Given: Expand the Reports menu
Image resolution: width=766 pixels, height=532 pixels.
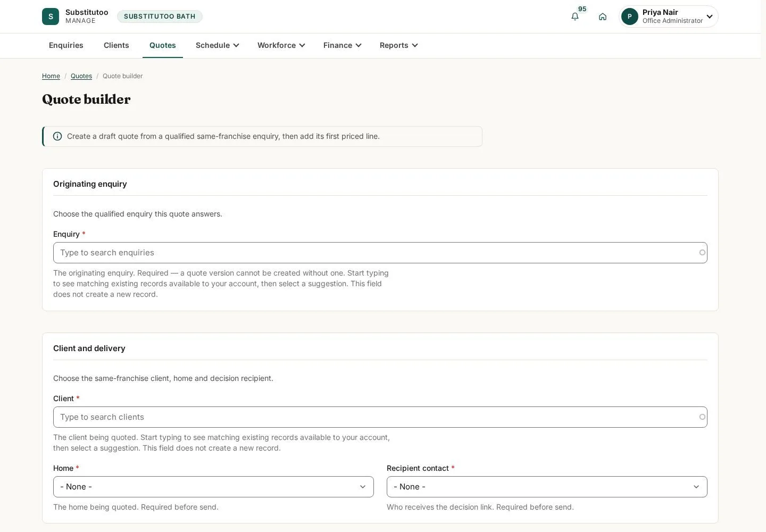Looking at the screenshot, I should pos(399,45).
